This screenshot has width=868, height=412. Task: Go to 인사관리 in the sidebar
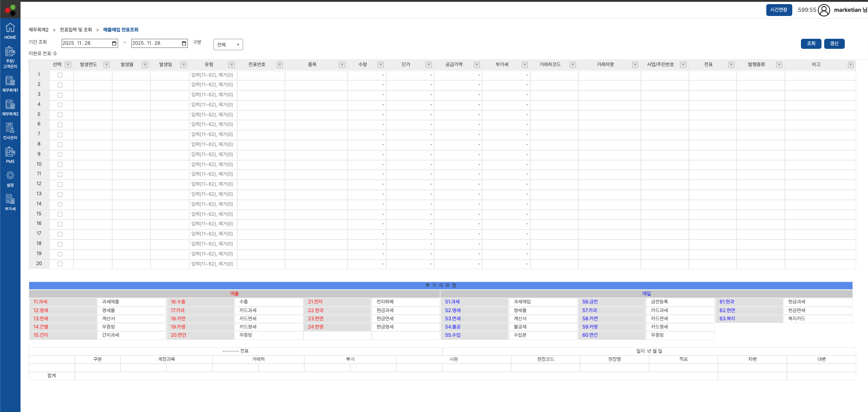(10, 131)
